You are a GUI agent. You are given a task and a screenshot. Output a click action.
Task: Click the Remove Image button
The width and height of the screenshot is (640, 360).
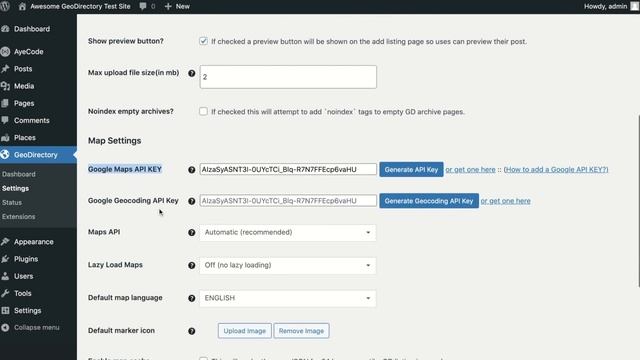point(301,331)
